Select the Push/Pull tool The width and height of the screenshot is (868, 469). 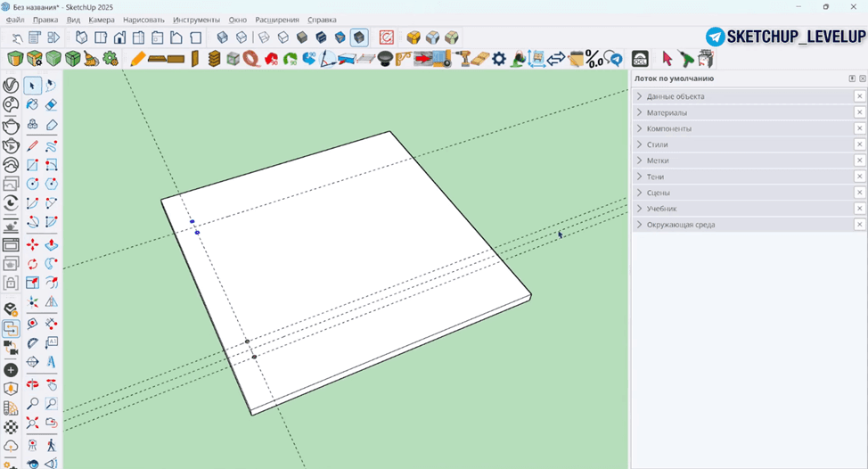[x=51, y=244]
